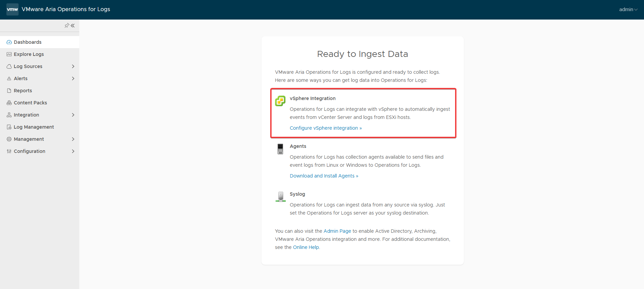Click the Log Sources cloud icon

coord(9,66)
